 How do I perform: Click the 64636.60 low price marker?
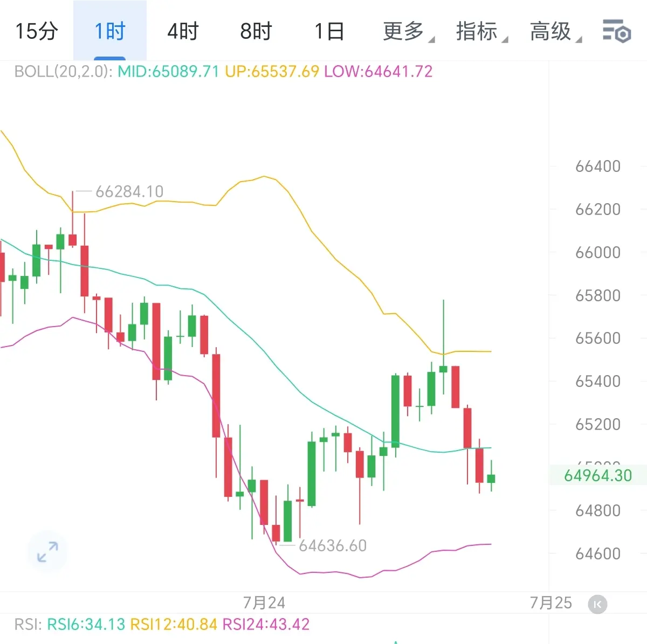[x=333, y=545]
